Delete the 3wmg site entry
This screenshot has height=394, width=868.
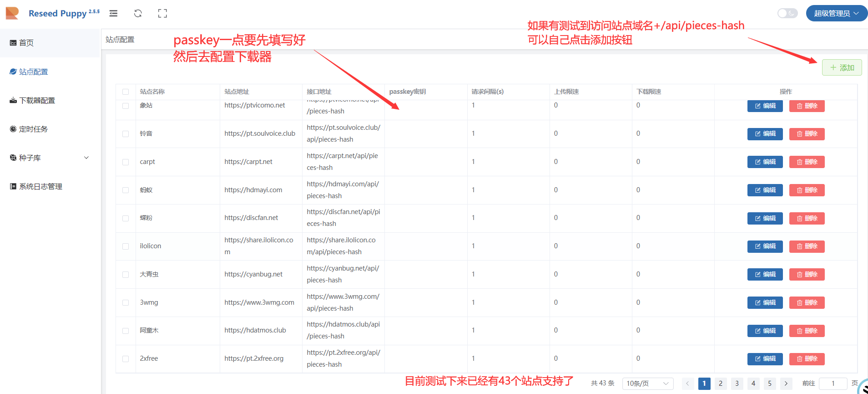[x=807, y=303]
